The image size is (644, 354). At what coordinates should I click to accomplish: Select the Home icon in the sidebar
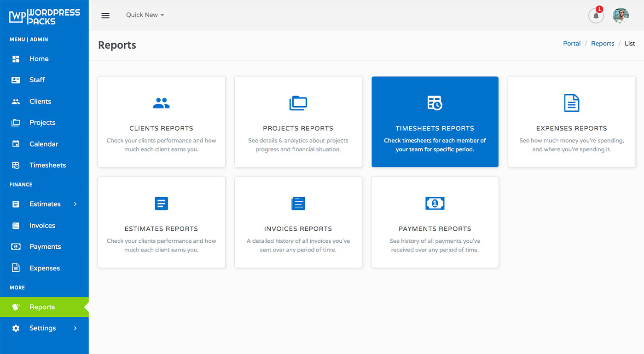(x=17, y=58)
